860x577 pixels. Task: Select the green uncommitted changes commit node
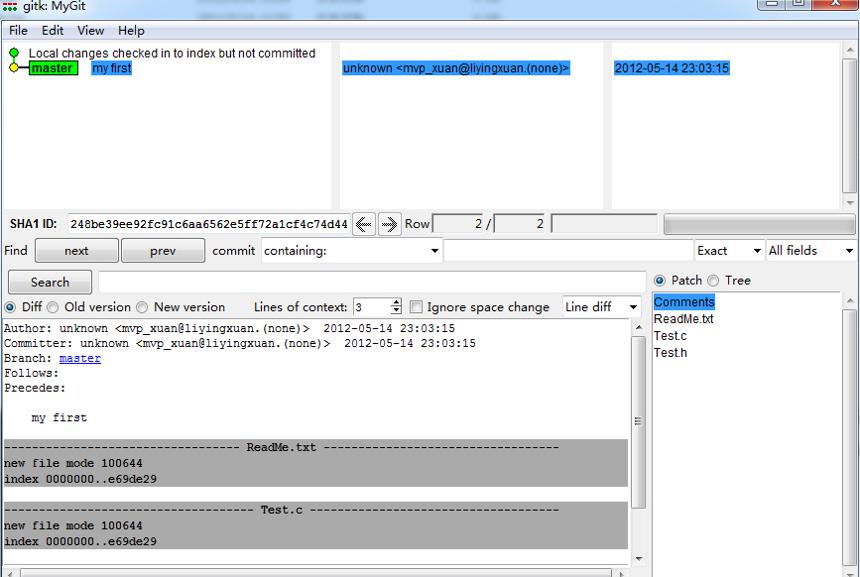[14, 53]
